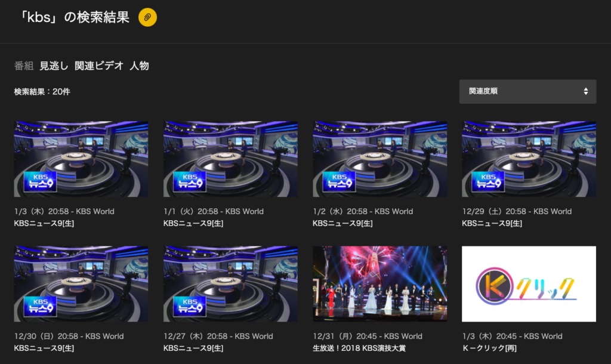Open the 1/2 (水) 20:58 KBS News 9 thumbnail
The height and width of the screenshot is (364, 611).
click(380, 159)
